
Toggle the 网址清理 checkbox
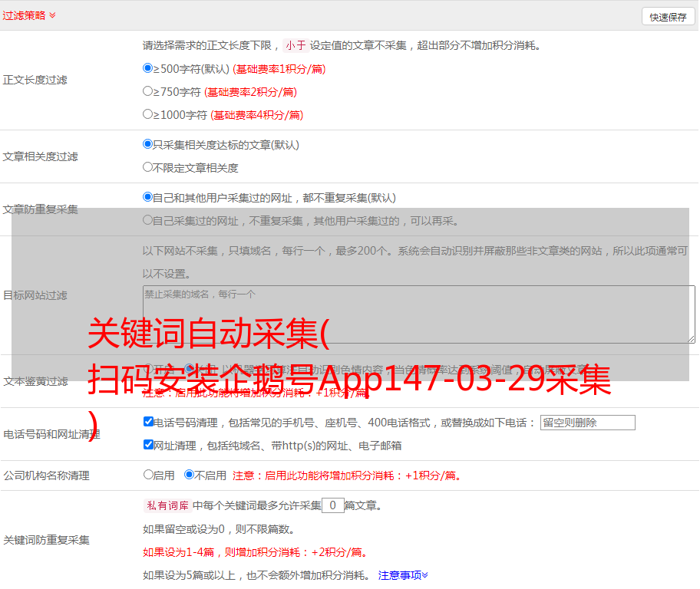click(x=148, y=444)
